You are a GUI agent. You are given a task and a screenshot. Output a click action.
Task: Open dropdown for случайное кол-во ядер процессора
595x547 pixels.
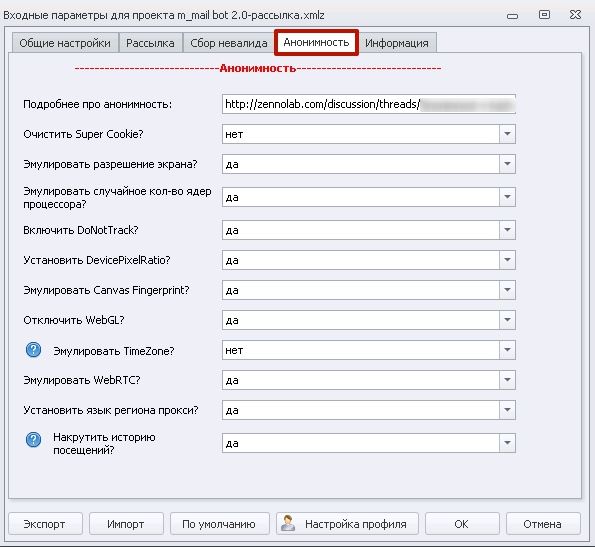click(507, 197)
